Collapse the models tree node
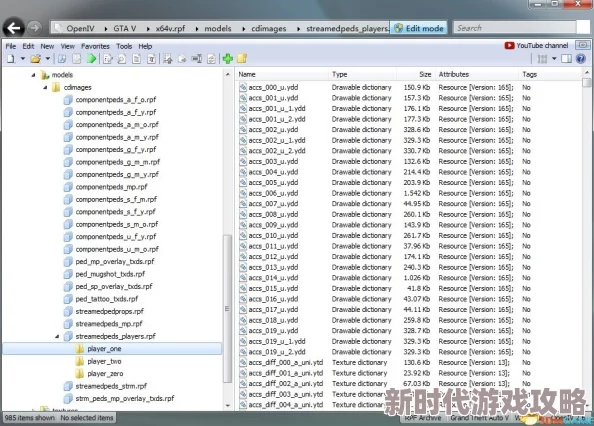Image resolution: width=594 pixels, height=426 pixels. pos(33,75)
